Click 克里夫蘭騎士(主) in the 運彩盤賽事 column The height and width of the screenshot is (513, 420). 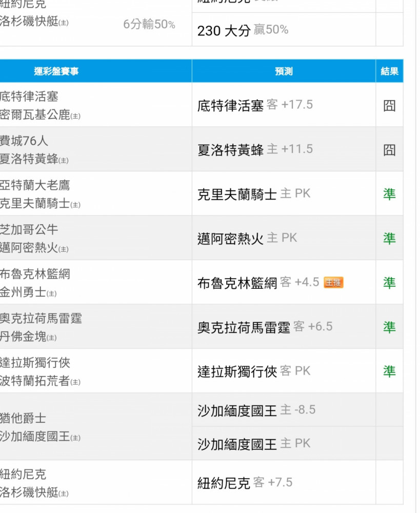pos(40,203)
